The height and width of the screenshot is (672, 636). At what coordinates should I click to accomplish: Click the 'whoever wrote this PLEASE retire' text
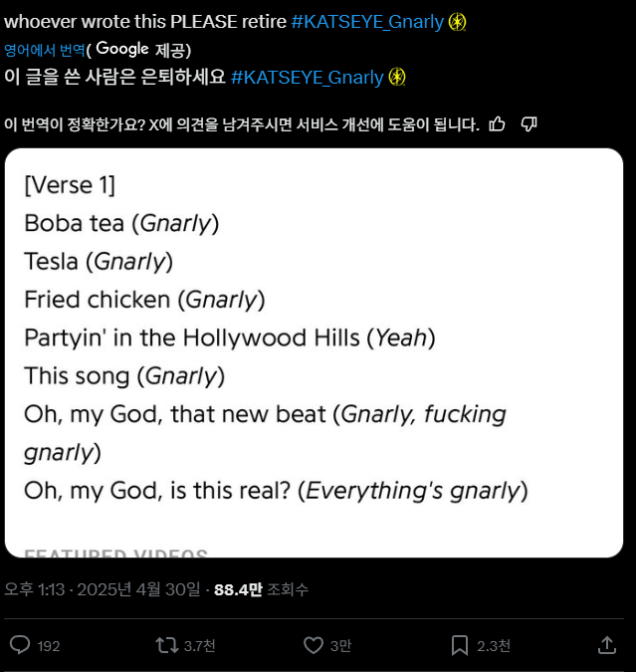pyautogui.click(x=145, y=22)
